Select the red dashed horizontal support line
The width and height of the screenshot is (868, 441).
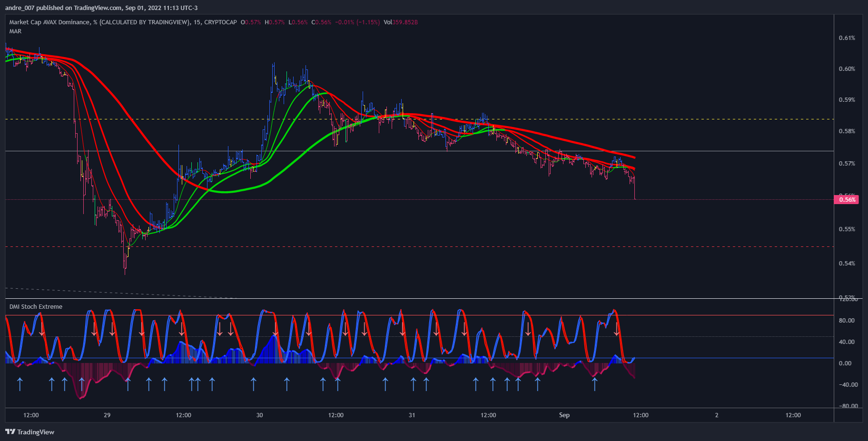(x=419, y=246)
